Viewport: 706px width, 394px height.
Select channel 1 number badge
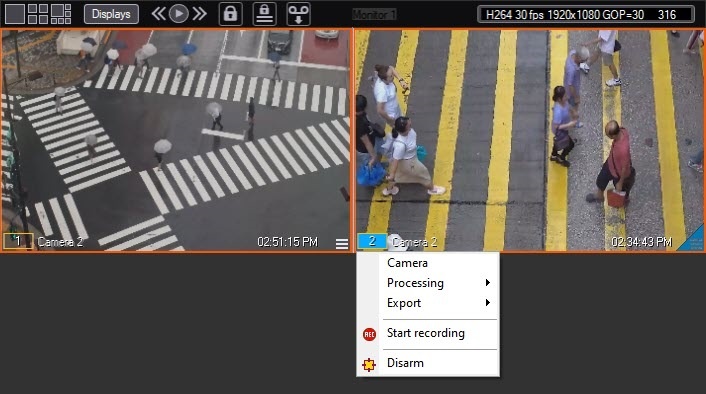point(18,241)
